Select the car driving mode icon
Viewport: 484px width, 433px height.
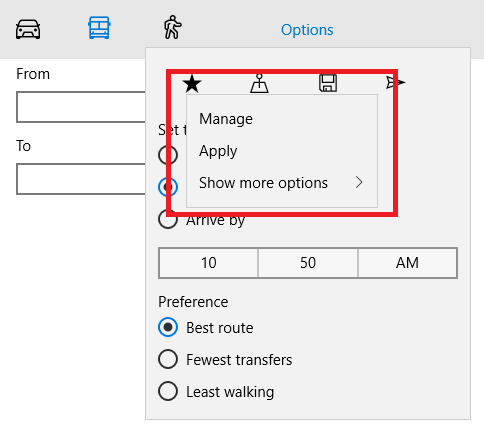point(28,29)
